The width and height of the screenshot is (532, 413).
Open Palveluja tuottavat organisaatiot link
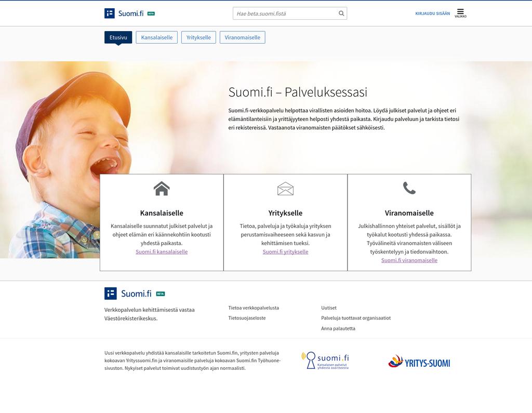tap(356, 318)
